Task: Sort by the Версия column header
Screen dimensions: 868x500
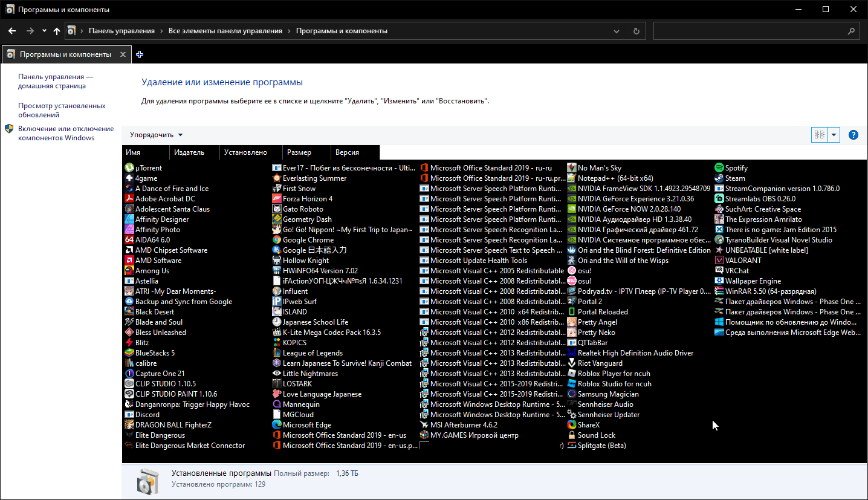Action: (x=355, y=152)
